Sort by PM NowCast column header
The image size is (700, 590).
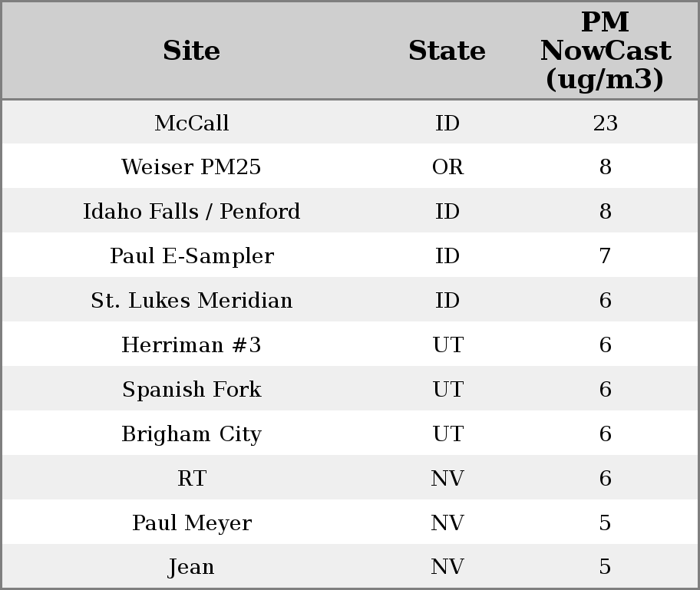pos(605,51)
